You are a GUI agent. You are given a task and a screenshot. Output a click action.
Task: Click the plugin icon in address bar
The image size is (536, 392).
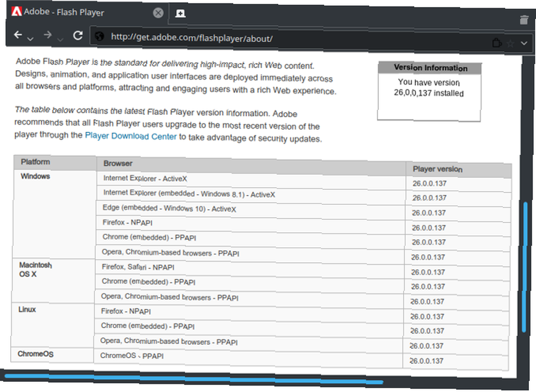click(497, 43)
